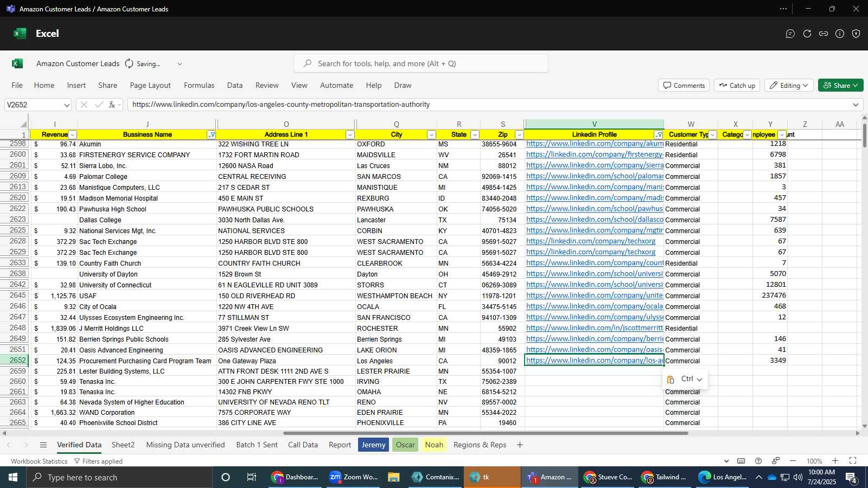Zoom in with the plus icon
Image resolution: width=868 pixels, height=488 pixels.
(x=835, y=461)
